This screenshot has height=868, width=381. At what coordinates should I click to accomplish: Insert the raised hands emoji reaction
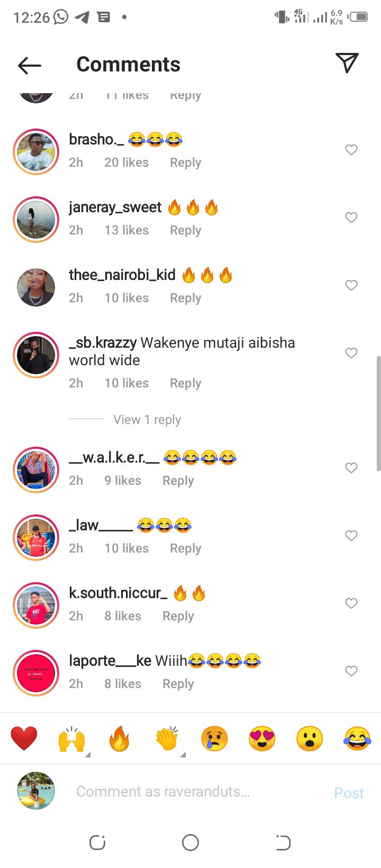pyautogui.click(x=71, y=739)
